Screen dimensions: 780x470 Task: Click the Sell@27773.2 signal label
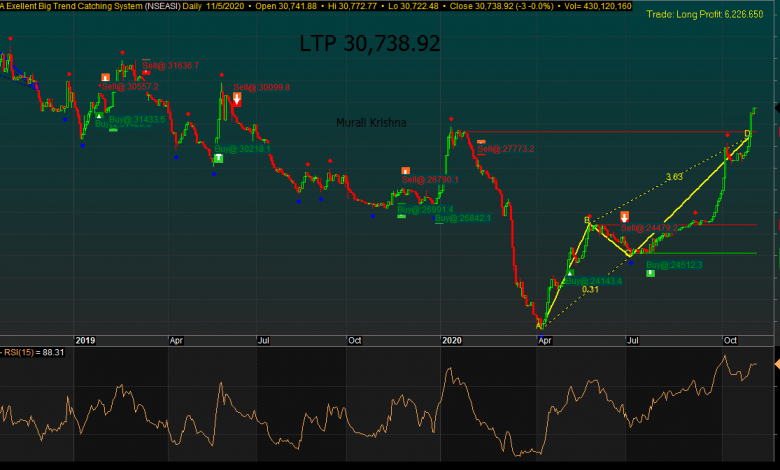click(x=505, y=149)
